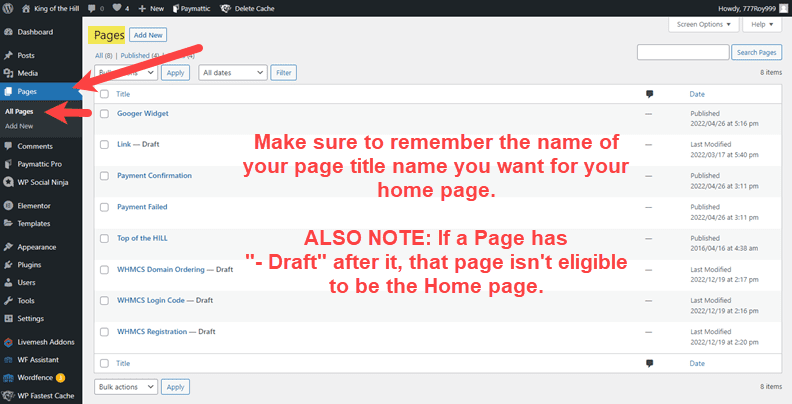Open the WHMCS Registration page link

152,332
